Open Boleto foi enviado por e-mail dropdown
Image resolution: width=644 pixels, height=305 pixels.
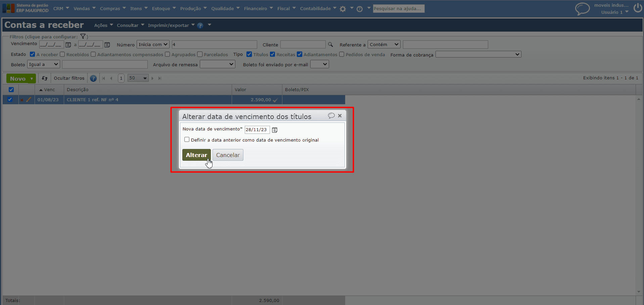click(x=319, y=64)
